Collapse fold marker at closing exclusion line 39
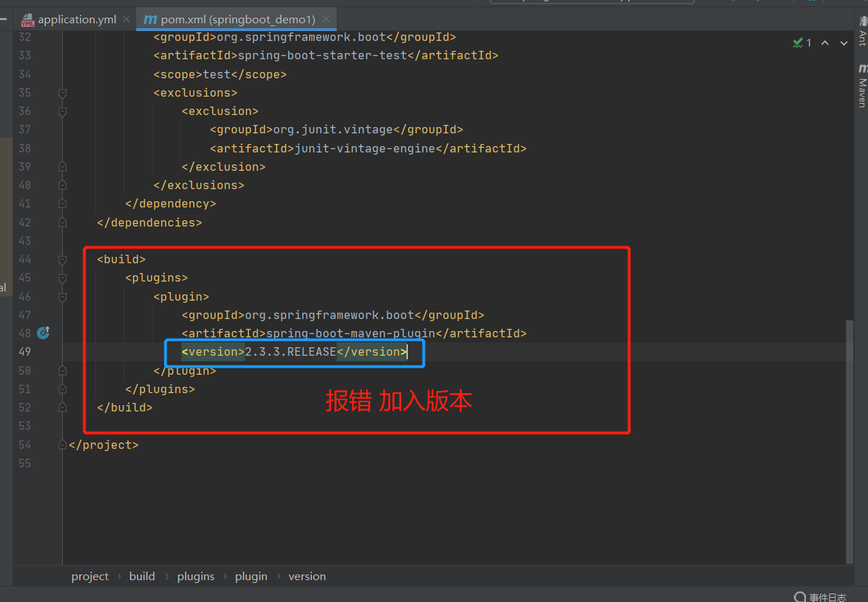868x602 pixels. [x=62, y=167]
